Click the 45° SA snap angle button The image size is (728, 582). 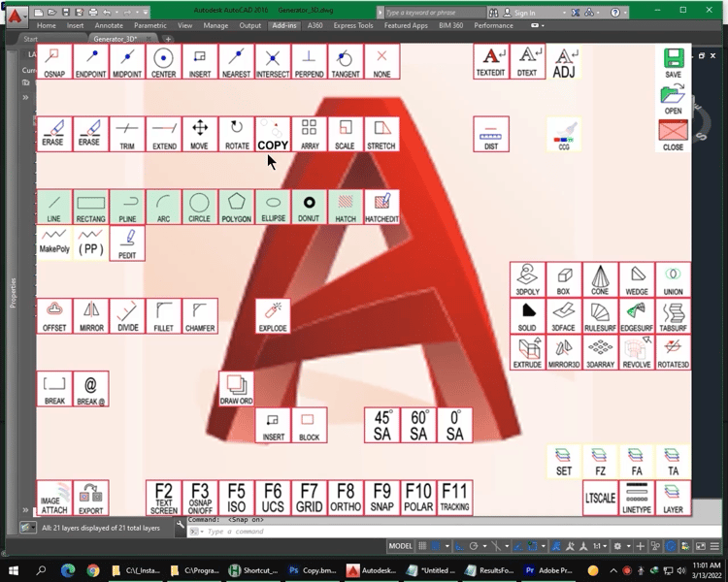tap(381, 425)
